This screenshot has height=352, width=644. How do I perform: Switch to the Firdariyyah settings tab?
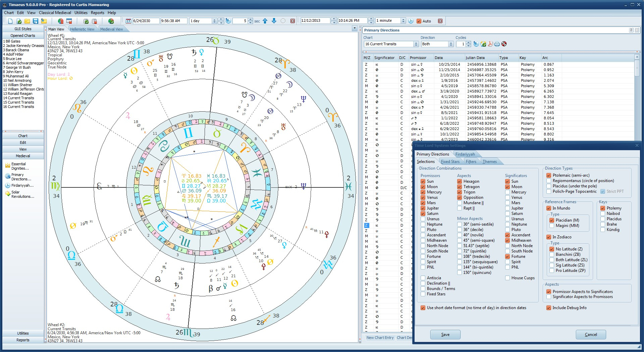pos(465,154)
